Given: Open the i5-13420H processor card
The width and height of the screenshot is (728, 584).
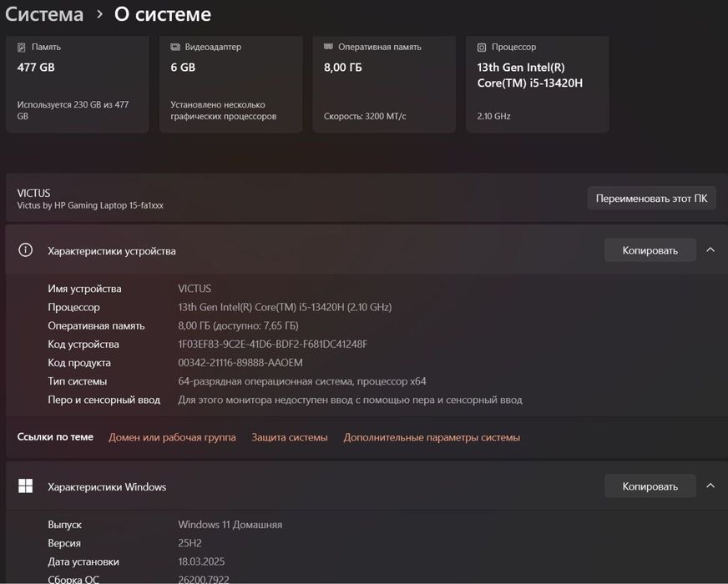Looking at the screenshot, I should (x=537, y=84).
